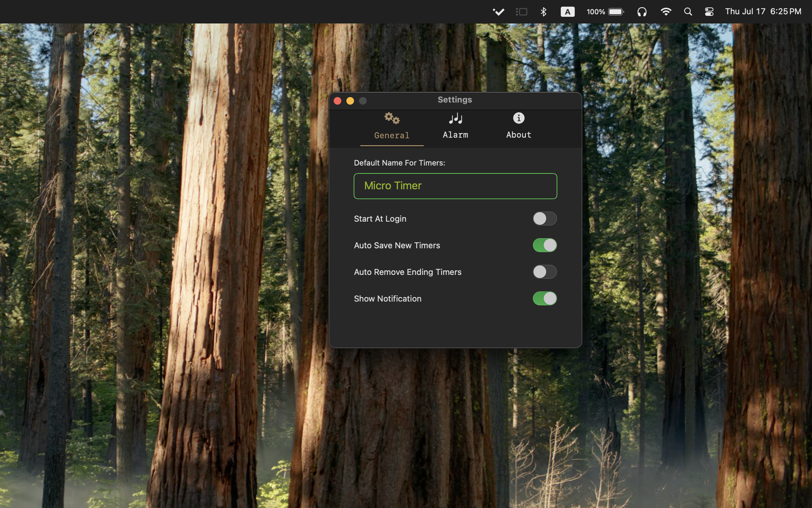Switch to the Alarm tab
The height and width of the screenshot is (508, 812).
pyautogui.click(x=455, y=126)
